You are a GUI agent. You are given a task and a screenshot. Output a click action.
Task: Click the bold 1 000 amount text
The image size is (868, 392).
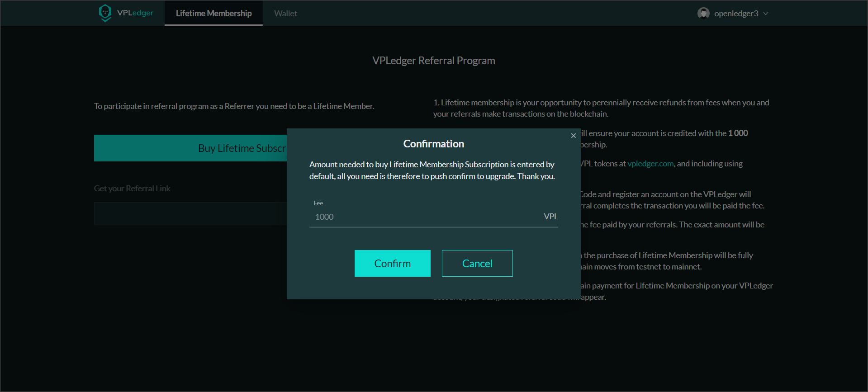[x=738, y=133]
